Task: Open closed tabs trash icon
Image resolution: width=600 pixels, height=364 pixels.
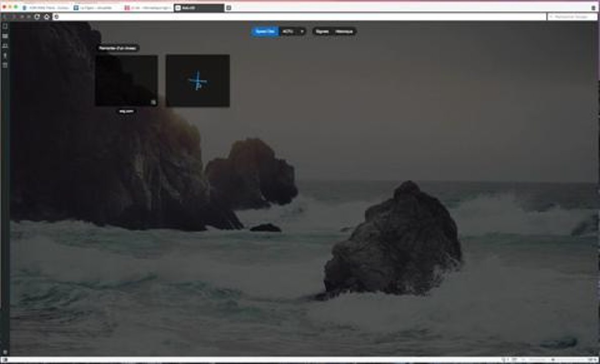Action: click(x=593, y=8)
